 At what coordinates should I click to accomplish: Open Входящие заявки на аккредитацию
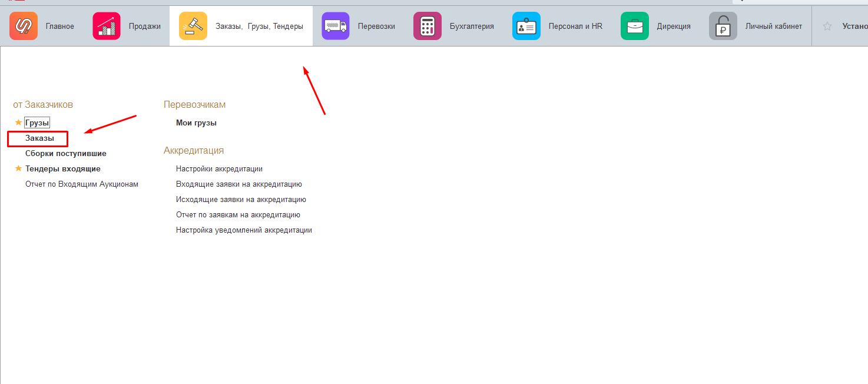coord(239,184)
